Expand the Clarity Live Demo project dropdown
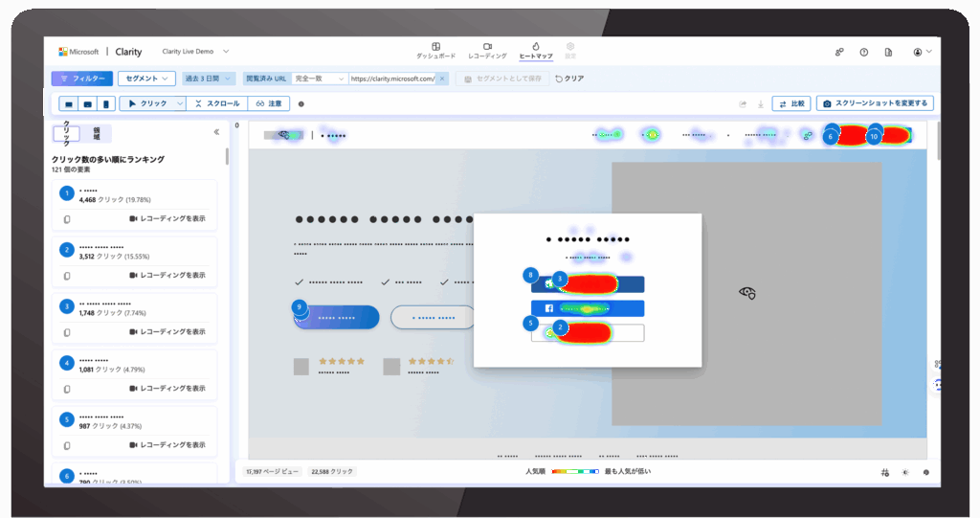 pos(195,52)
